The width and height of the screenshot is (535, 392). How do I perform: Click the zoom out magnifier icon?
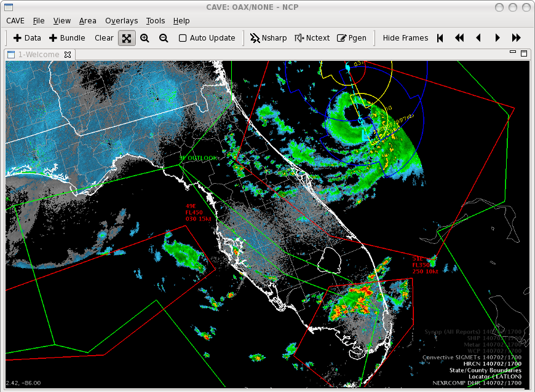[164, 38]
